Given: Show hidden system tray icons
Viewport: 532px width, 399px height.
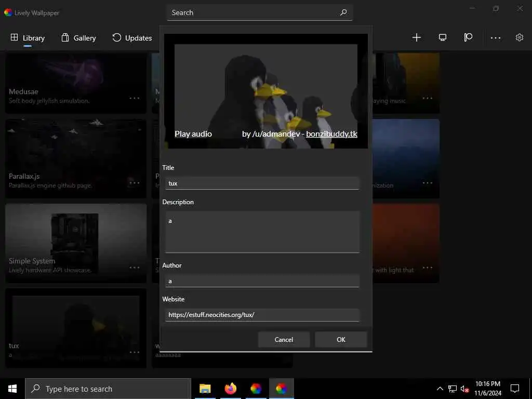Looking at the screenshot, I should point(440,389).
